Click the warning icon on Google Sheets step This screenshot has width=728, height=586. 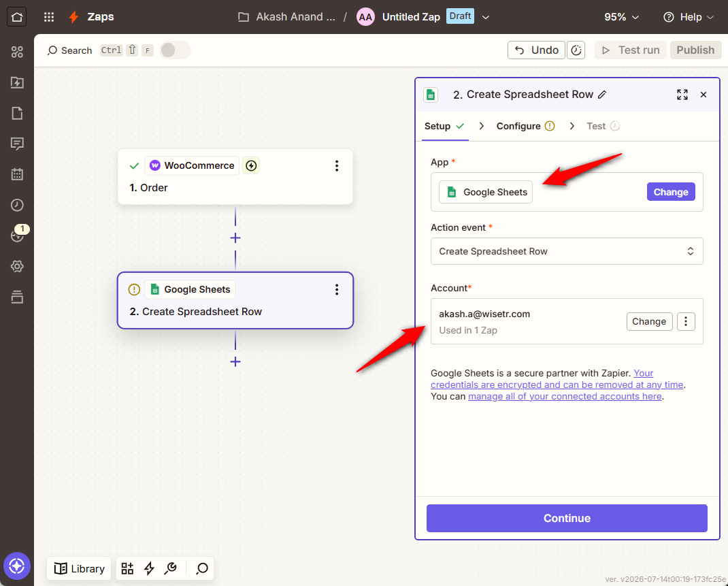pos(134,290)
